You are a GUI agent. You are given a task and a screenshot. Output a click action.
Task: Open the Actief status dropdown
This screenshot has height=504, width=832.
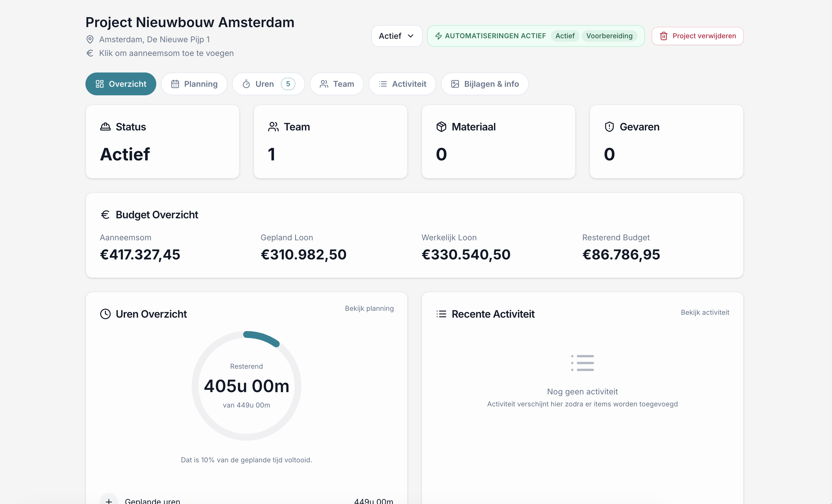coord(396,36)
